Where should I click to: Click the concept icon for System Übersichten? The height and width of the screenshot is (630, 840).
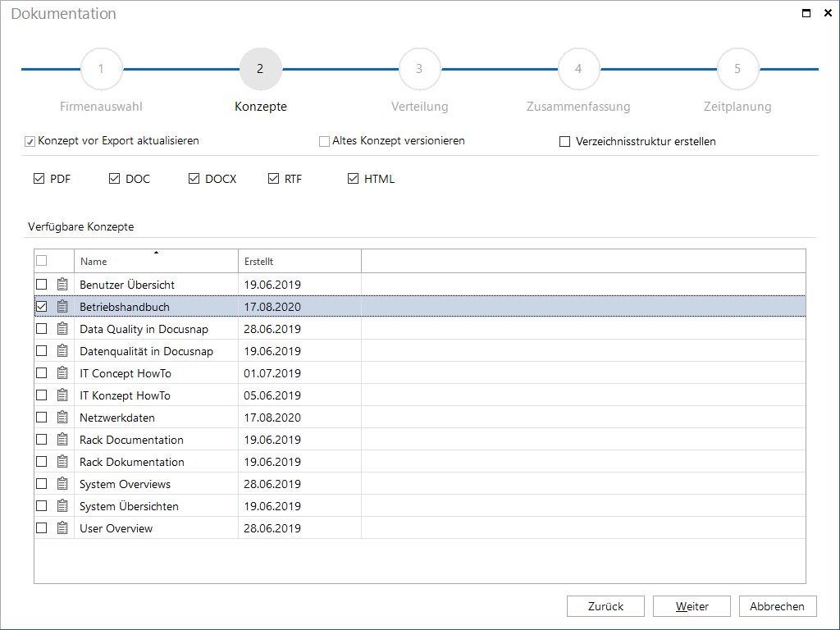point(62,505)
